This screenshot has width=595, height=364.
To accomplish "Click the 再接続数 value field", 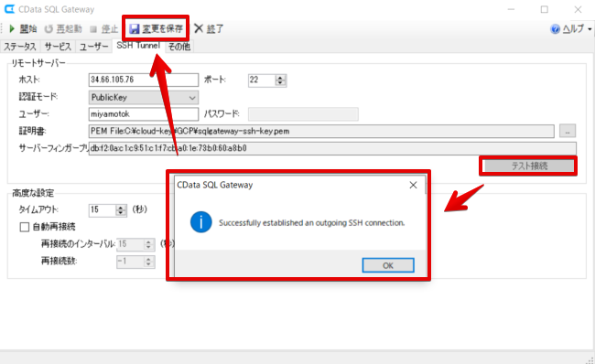I will click(x=130, y=262).
